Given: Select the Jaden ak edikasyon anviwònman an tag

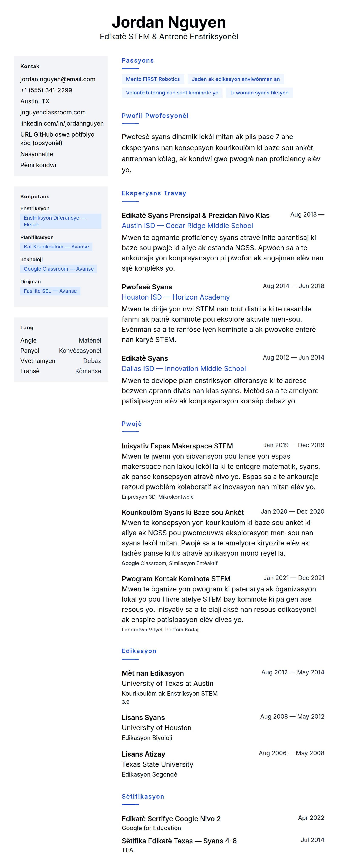Looking at the screenshot, I should click(x=236, y=79).
